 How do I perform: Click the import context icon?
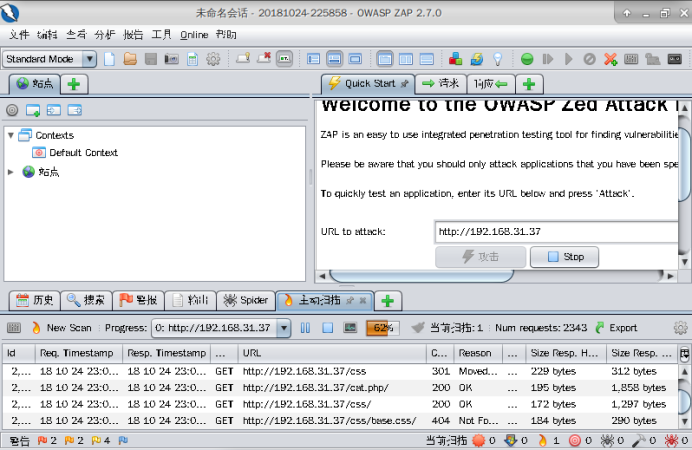point(54,110)
